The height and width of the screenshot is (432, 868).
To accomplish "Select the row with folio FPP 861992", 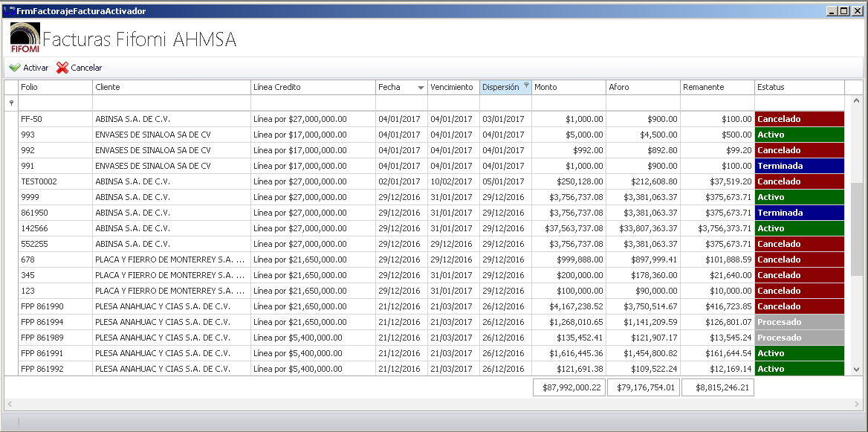I will (424, 369).
